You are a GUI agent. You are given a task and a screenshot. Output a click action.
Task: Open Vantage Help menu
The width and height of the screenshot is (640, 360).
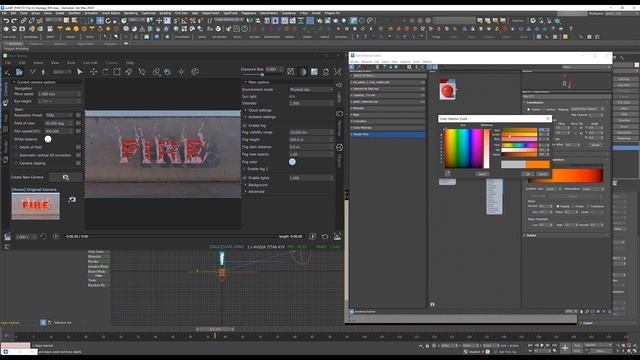coord(130,63)
